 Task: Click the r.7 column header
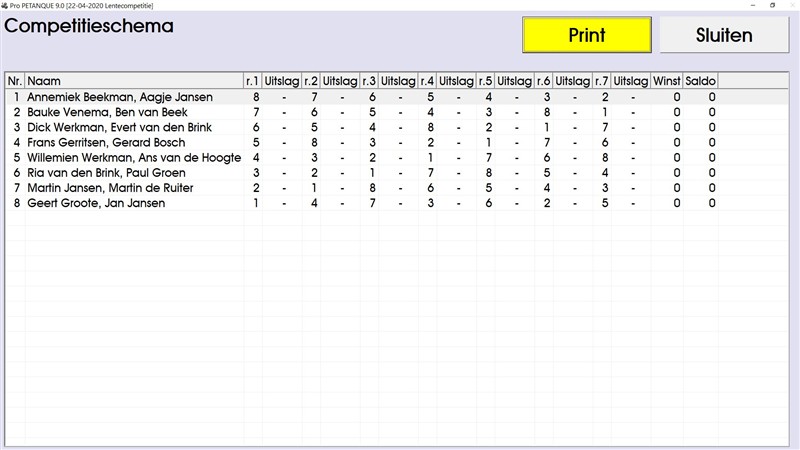pyautogui.click(x=602, y=81)
